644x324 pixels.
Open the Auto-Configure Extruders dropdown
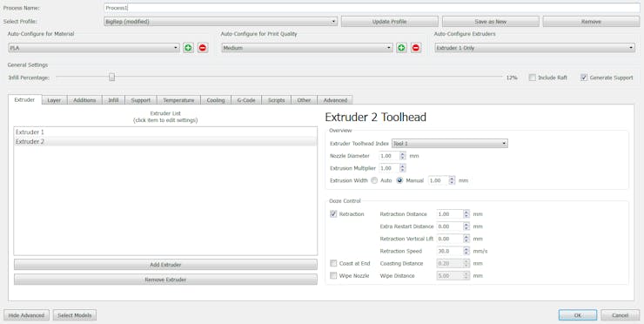(534, 48)
